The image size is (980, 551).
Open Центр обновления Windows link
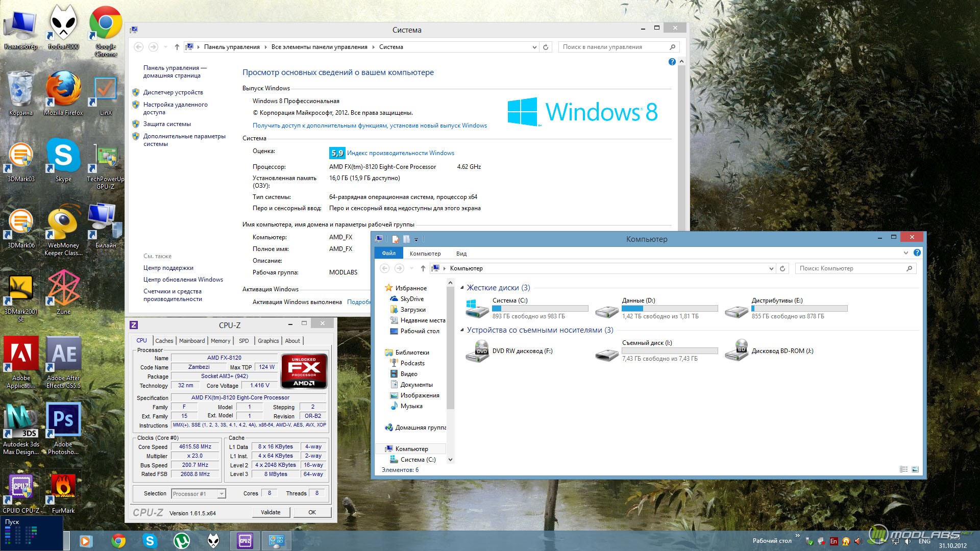[183, 280]
